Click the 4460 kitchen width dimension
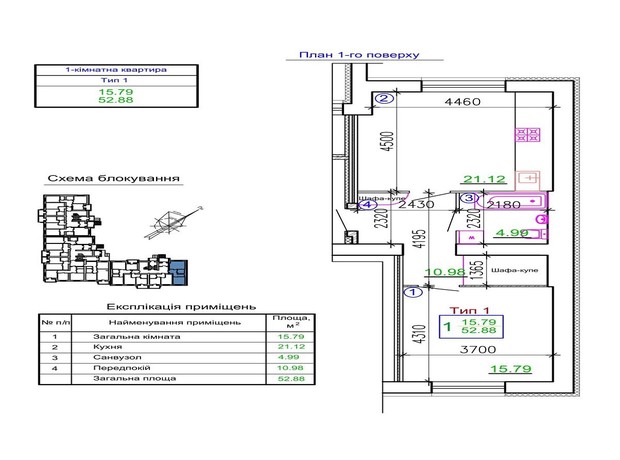This screenshot has width=620, height=460. pyautogui.click(x=463, y=102)
